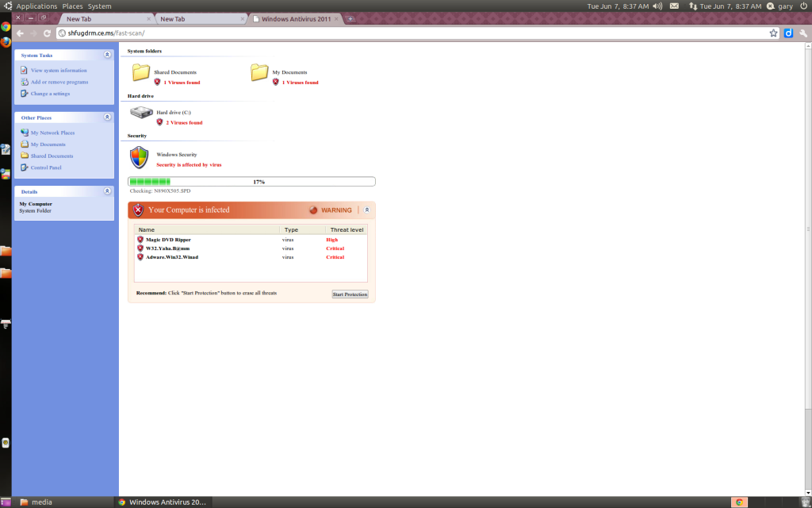Click the 'W32.Yaha.B@mm' threat name

coord(168,248)
